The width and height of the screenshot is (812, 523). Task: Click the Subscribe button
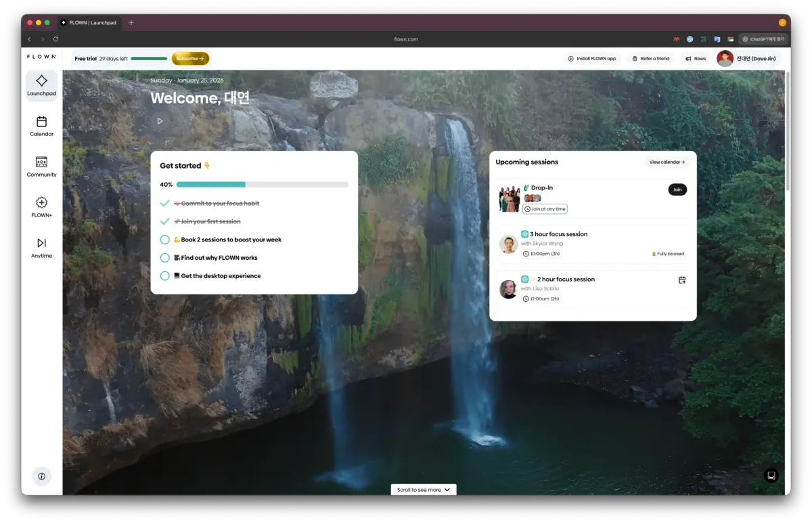[190, 59]
